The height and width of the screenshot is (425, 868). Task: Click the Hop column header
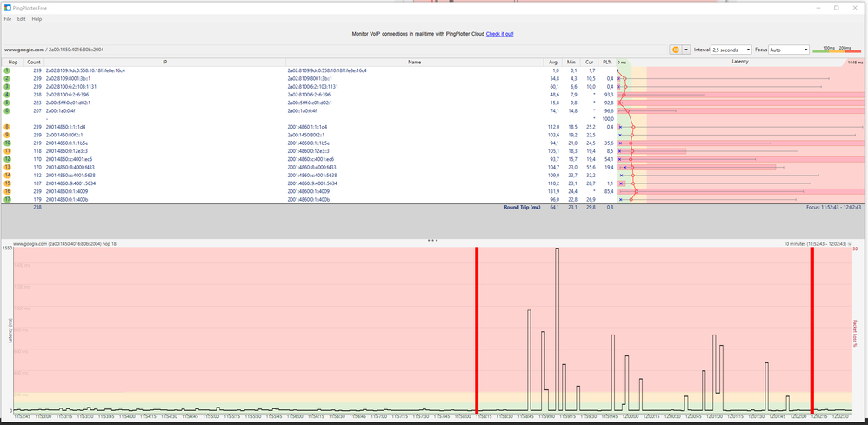coord(13,62)
